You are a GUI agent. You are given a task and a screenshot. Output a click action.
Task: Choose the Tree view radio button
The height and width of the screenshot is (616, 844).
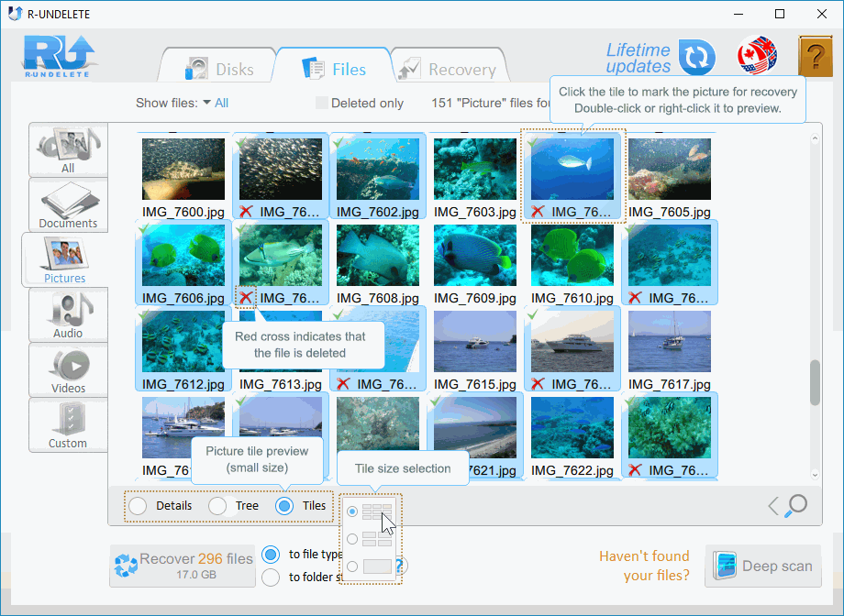[217, 506]
